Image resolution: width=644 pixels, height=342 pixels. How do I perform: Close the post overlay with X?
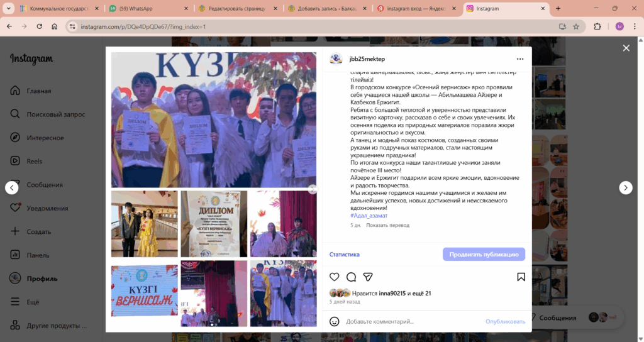626,48
